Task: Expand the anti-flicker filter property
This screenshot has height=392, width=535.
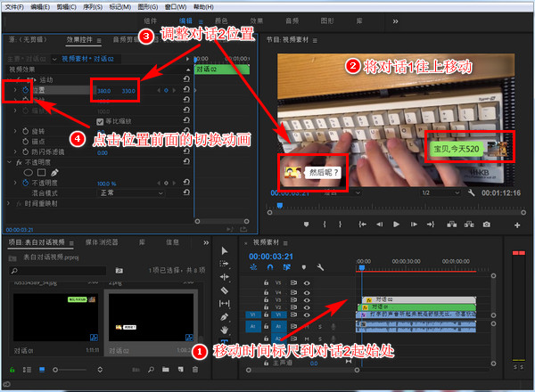Action: [15, 151]
